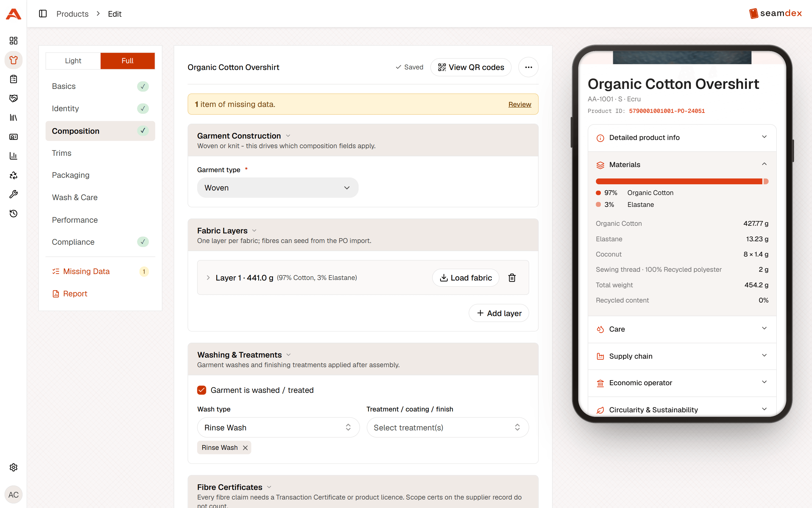The height and width of the screenshot is (508, 812).
Task: Open the history clock icon in sidebar
Action: 14,213
